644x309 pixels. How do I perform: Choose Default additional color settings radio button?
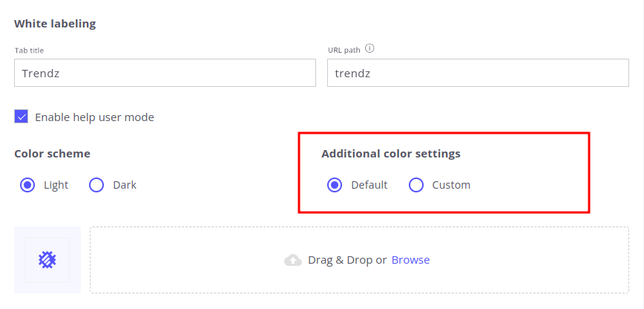(x=335, y=185)
